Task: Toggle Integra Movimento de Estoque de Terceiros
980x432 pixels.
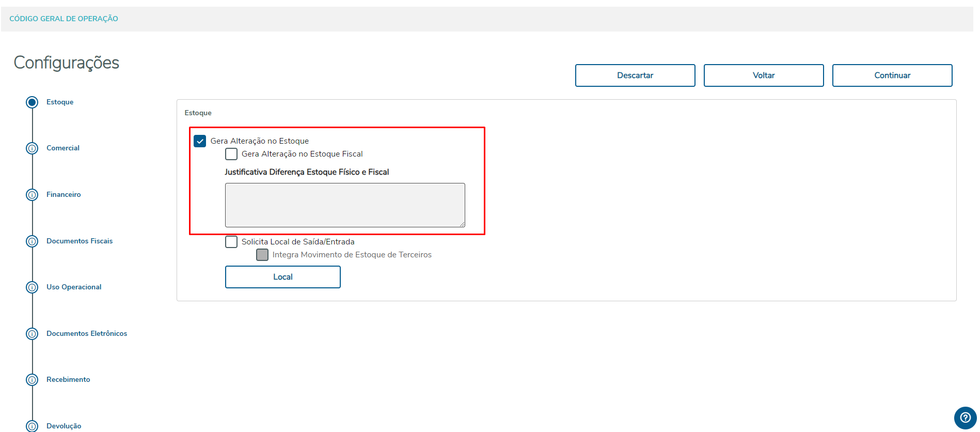Action: pos(262,255)
